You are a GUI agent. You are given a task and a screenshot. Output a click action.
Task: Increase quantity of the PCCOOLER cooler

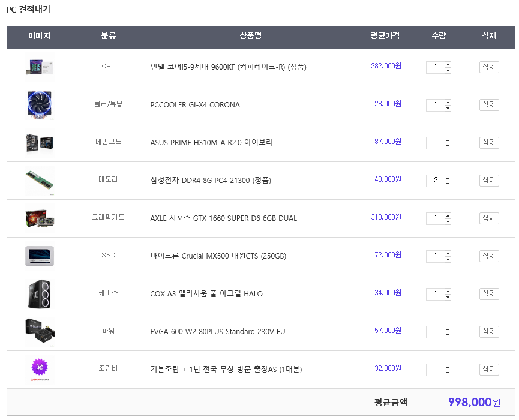pyautogui.click(x=448, y=102)
